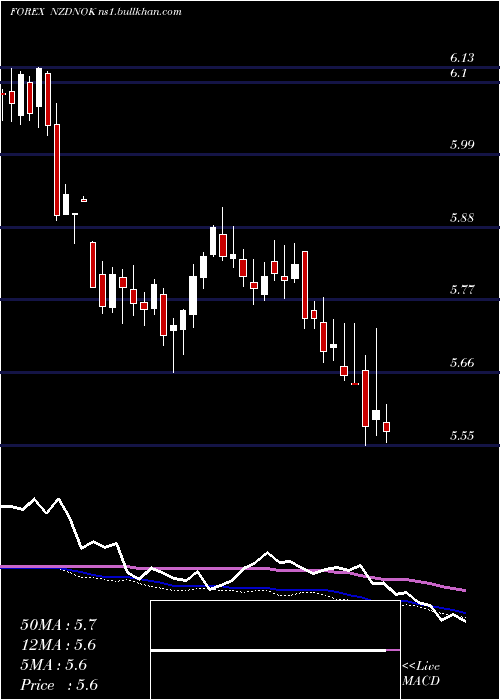500x700 pixels.
Task: Click the 5.66 price level label
Action: 462,362
